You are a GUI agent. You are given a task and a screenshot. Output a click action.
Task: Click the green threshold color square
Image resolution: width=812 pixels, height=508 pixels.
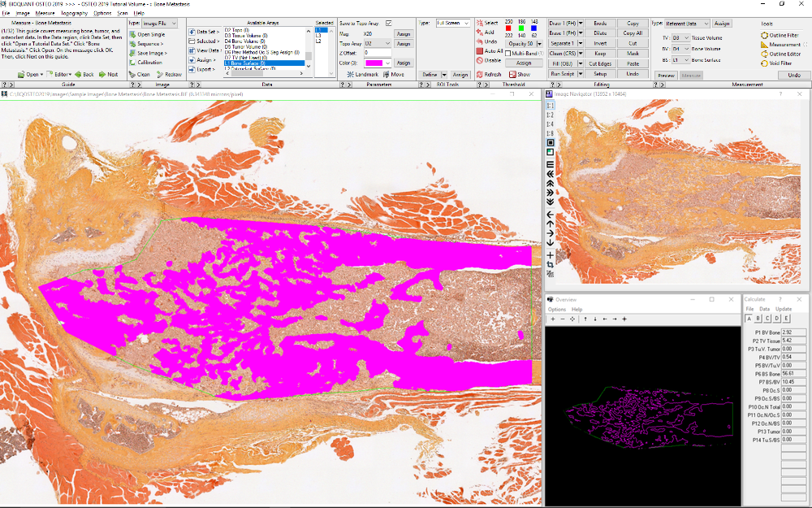pyautogui.click(x=521, y=28)
